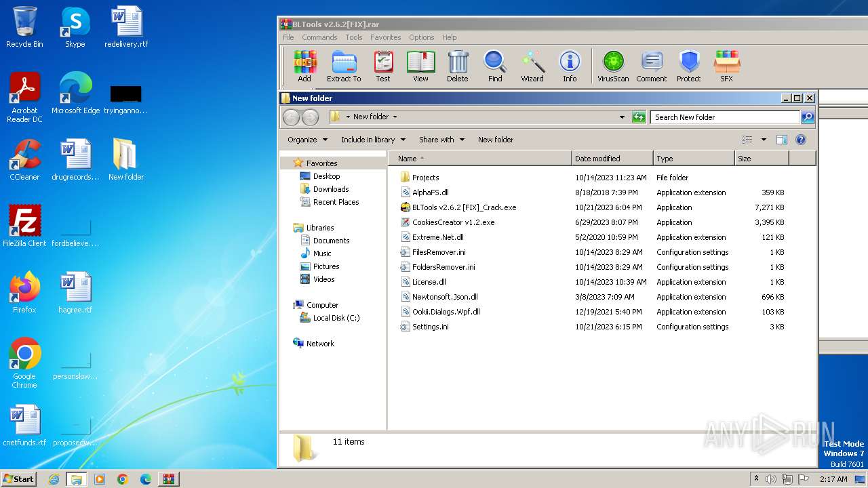Click the WinRAR Info icon
The width and height of the screenshot is (868, 488).
[x=570, y=66]
